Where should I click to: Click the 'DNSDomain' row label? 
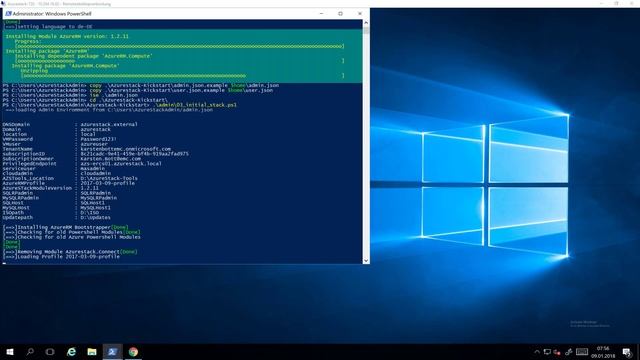(x=16, y=124)
